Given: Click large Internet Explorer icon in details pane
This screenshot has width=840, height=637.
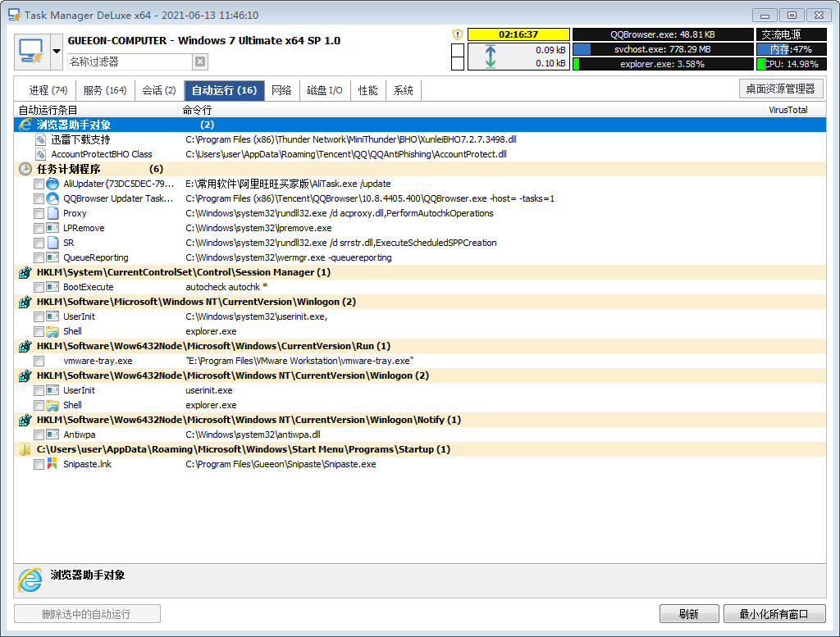Looking at the screenshot, I should pyautogui.click(x=30, y=580).
